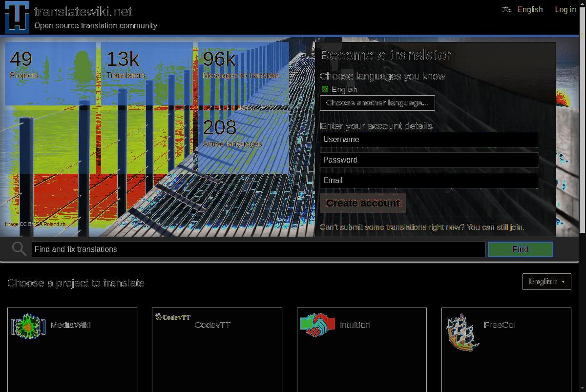Image resolution: width=586 pixels, height=392 pixels.
Task: Click the Find button
Action: (521, 249)
